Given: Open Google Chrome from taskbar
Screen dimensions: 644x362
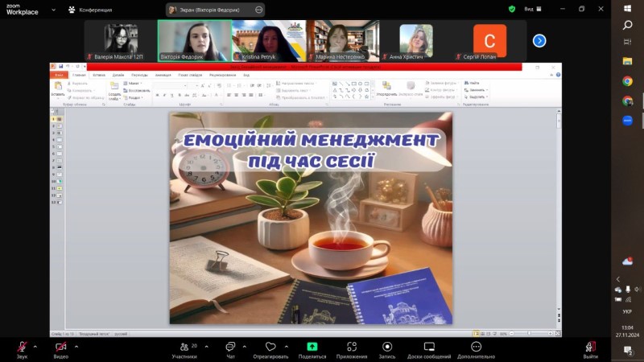Looking at the screenshot, I should point(627,81).
